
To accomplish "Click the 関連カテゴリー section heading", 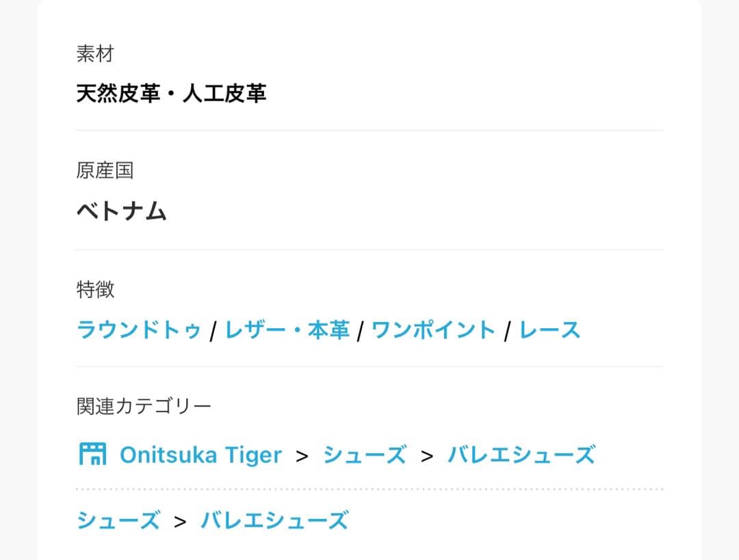I will pos(144,406).
